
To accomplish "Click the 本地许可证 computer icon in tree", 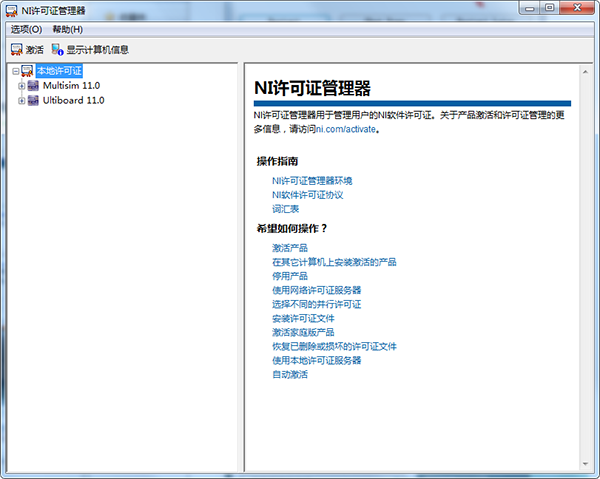I will 27,71.
